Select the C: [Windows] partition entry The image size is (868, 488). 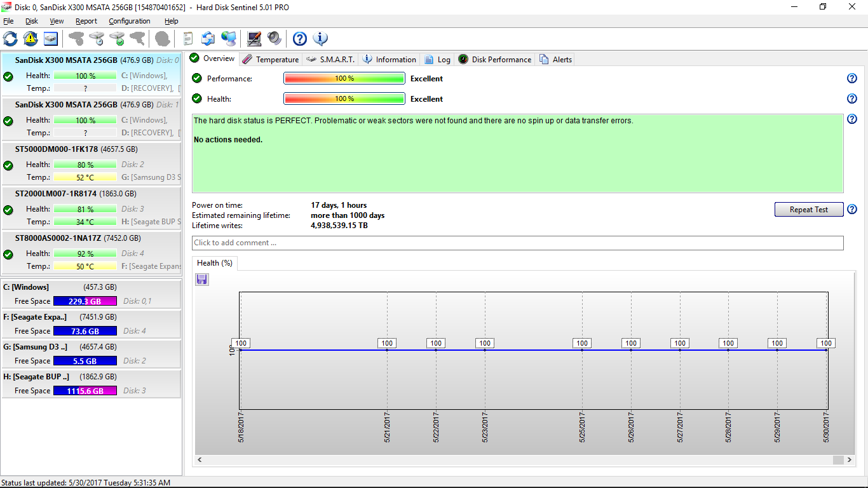[x=92, y=294]
